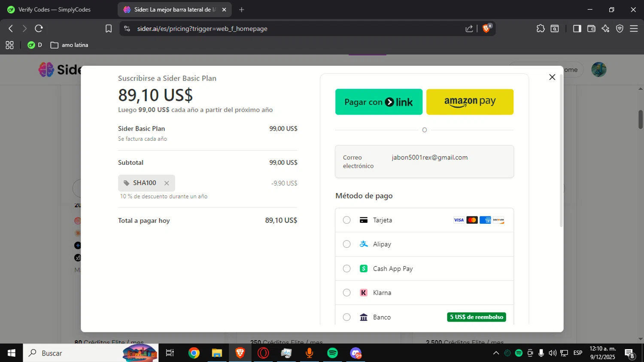Screen dimensions: 644x362
Task: Open the browser main menu
Action: (x=634, y=28)
